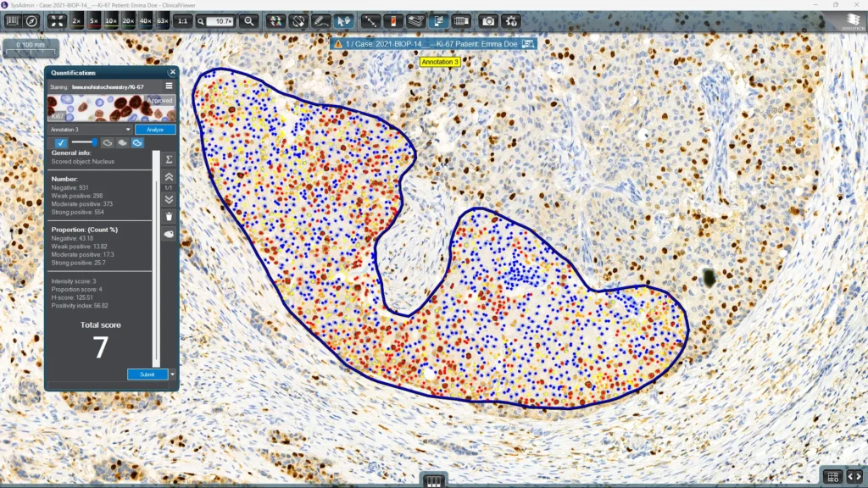The width and height of the screenshot is (868, 488).
Task: Select the rotate slide tool
Action: point(298,21)
